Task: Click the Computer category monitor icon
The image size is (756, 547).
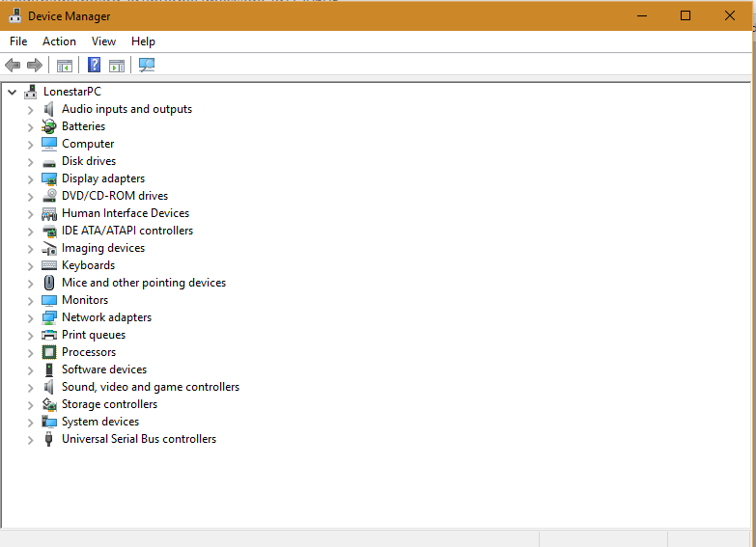Action: tap(48, 144)
